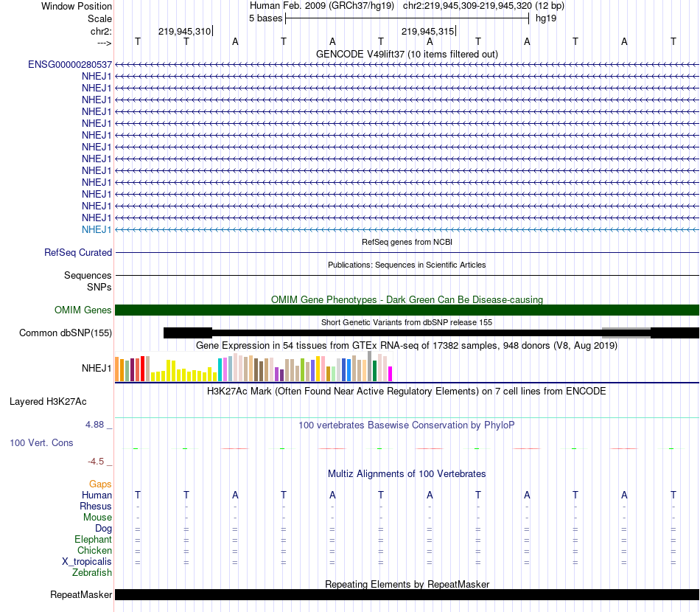This screenshot has height=612, width=700.
Task: Click the Scale label
Action: coord(99,18)
